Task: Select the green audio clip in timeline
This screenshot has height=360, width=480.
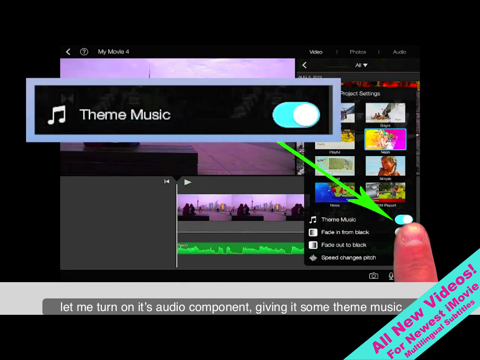Action: (240, 249)
